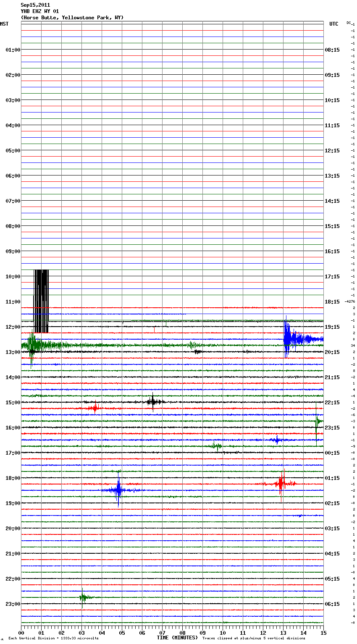The height and width of the screenshot is (644, 357).
Task: Click the 08:15 UTC time label
Action: (x=332, y=50)
